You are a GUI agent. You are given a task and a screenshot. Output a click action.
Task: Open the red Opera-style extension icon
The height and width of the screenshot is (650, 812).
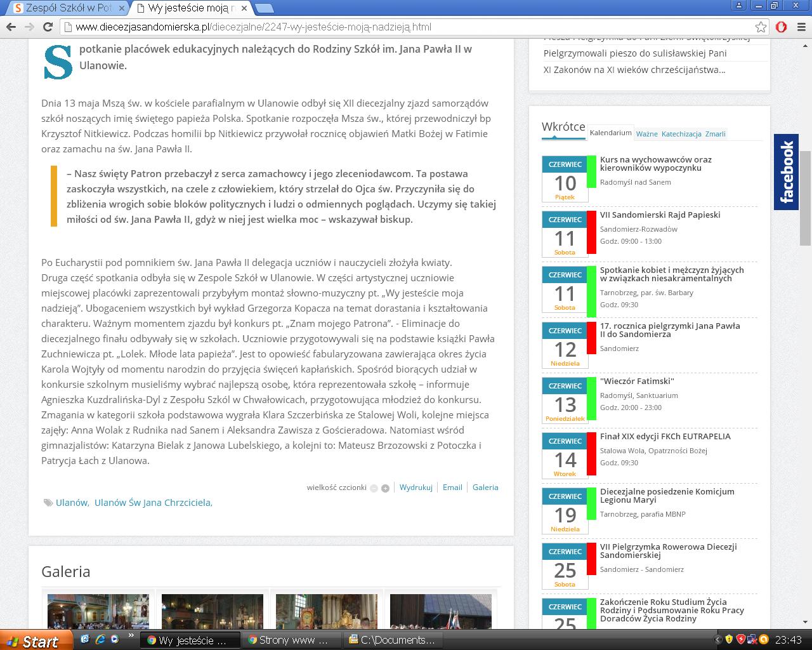(782, 27)
